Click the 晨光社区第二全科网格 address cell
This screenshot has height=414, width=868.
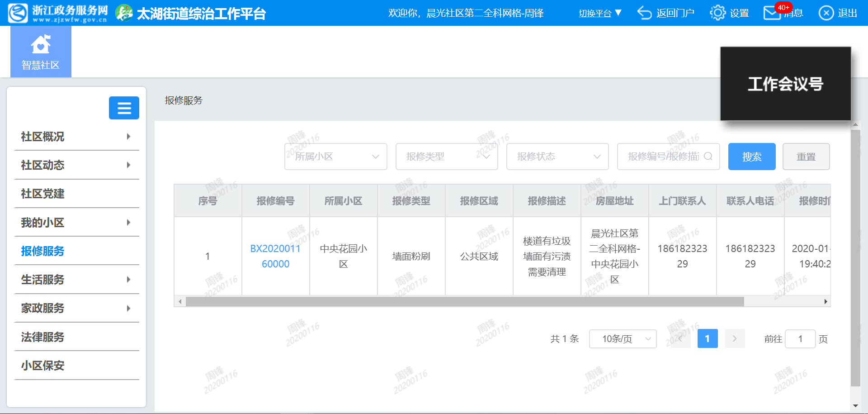615,256
